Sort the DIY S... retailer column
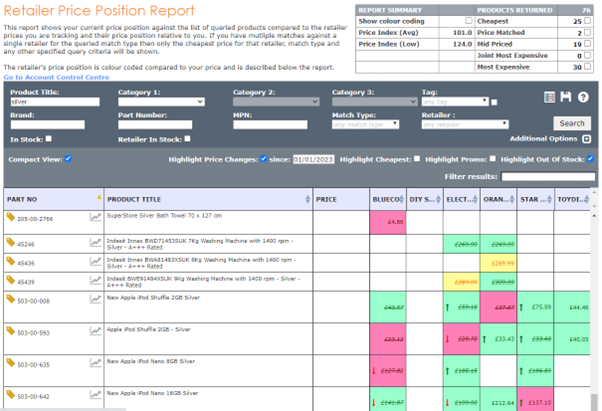The height and width of the screenshot is (411, 602). tap(438, 199)
